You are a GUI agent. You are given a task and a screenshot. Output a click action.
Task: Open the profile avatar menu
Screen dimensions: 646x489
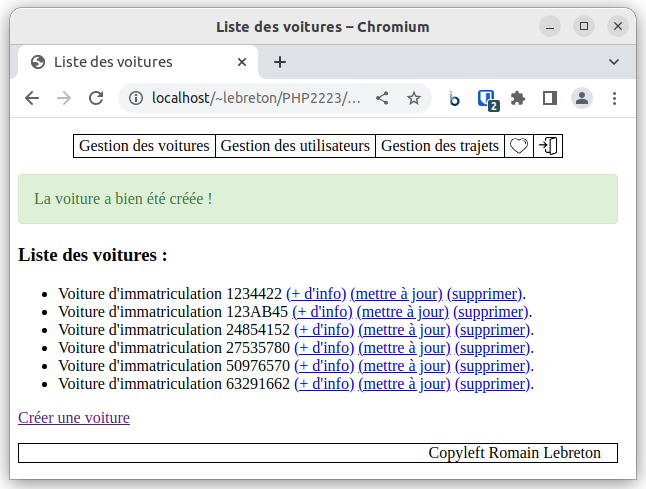[582, 98]
